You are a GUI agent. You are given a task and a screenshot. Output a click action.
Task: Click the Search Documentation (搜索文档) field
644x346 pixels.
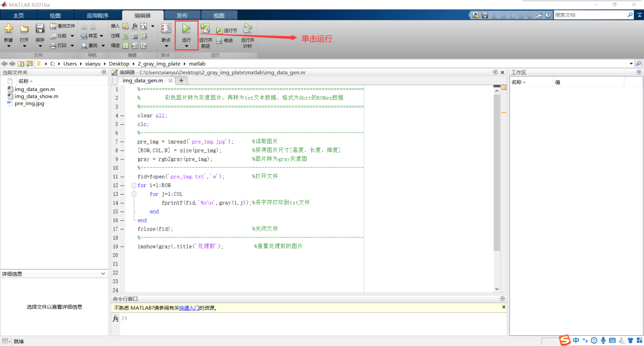pos(589,15)
